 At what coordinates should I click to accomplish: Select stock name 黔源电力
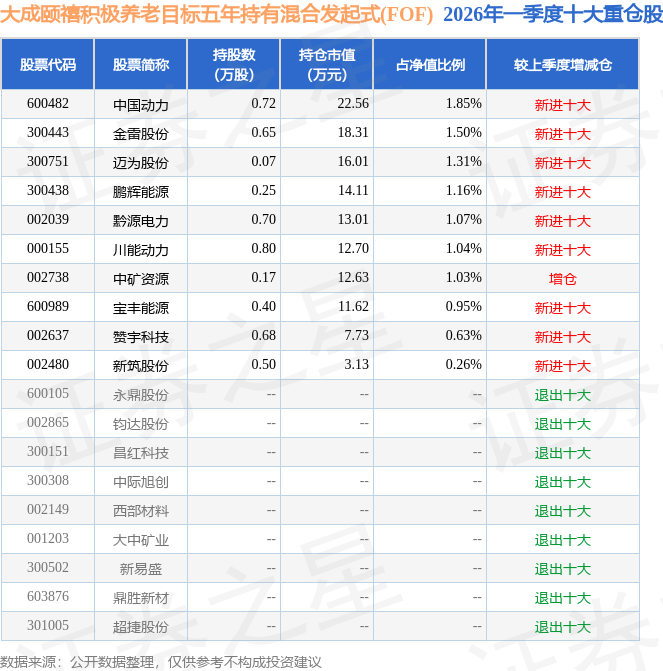click(x=140, y=221)
